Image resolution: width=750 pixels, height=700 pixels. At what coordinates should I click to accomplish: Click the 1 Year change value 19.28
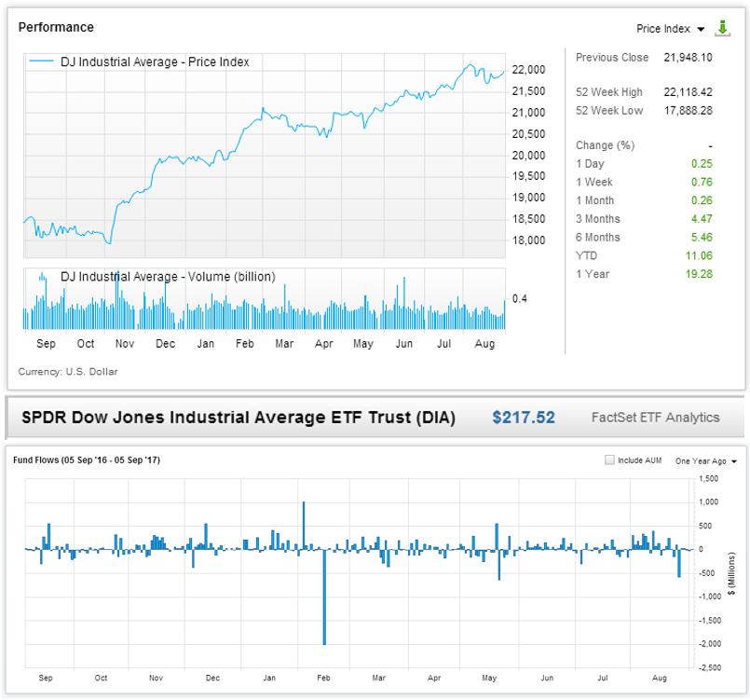(699, 274)
